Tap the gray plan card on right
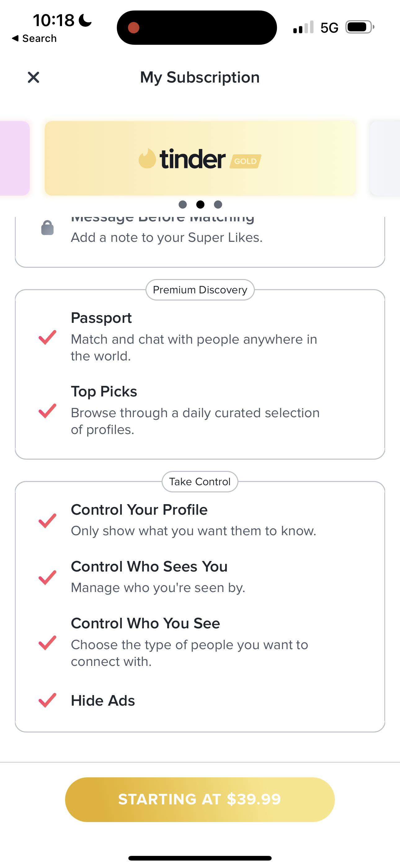The height and width of the screenshot is (868, 400). 385,158
